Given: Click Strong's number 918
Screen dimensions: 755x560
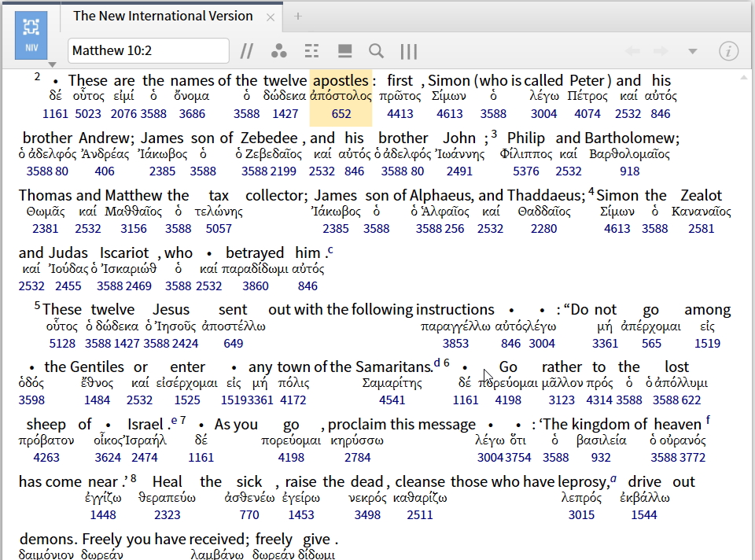Looking at the screenshot, I should pyautogui.click(x=629, y=171).
